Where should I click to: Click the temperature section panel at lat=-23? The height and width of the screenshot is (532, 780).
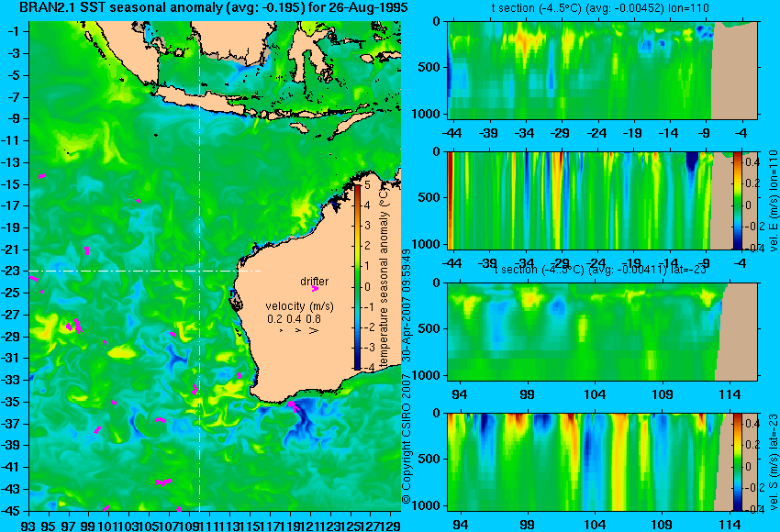pos(603,332)
